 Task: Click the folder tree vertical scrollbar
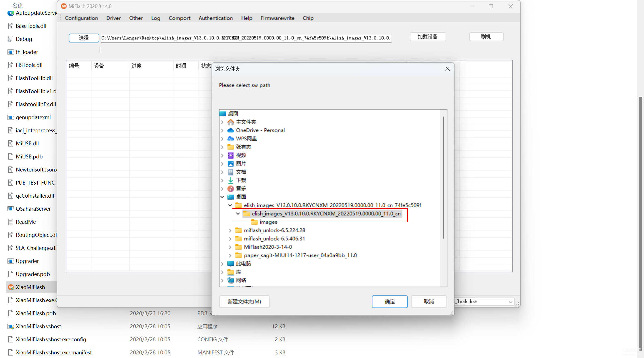coord(444,178)
